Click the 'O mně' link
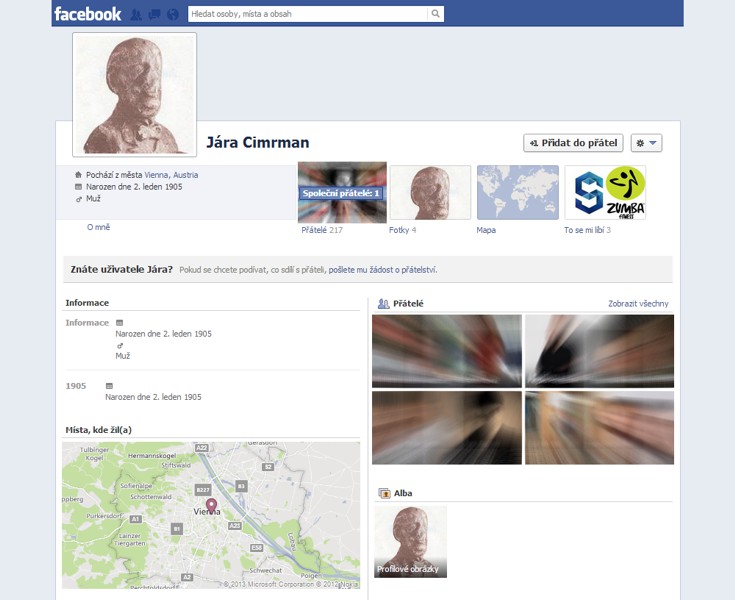Image resolution: width=735 pixels, height=600 pixels. coord(98,227)
